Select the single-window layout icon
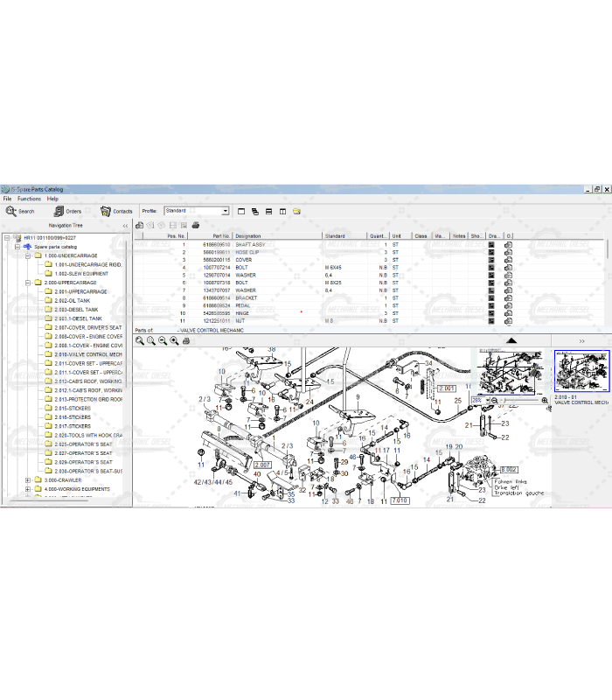The height and width of the screenshot is (700, 612). click(x=240, y=211)
